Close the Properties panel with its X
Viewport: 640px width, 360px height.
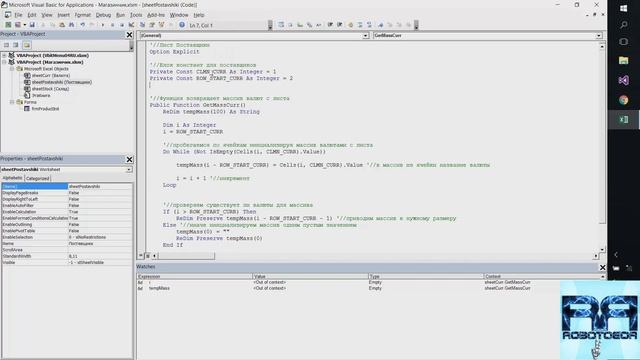129,159
